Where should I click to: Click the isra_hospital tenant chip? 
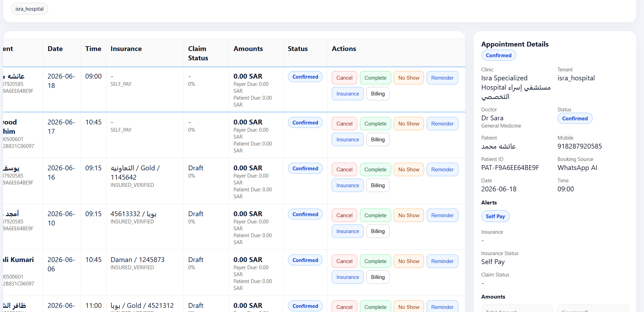coord(30,9)
